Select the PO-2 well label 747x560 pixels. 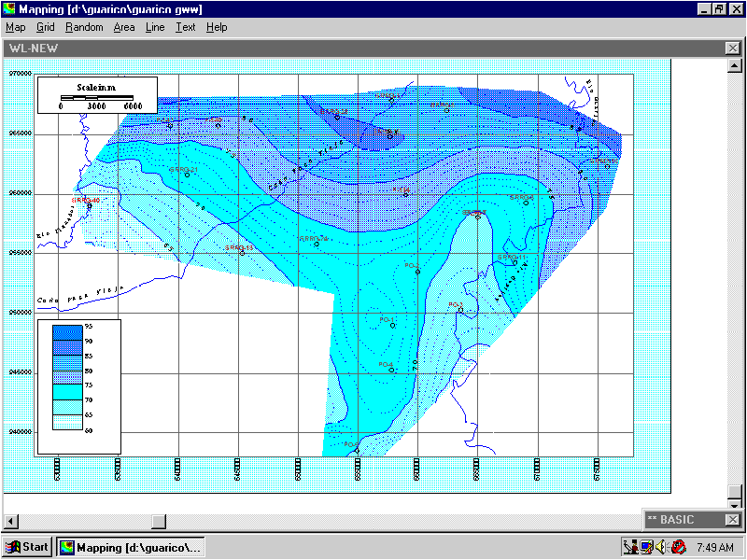(412, 266)
